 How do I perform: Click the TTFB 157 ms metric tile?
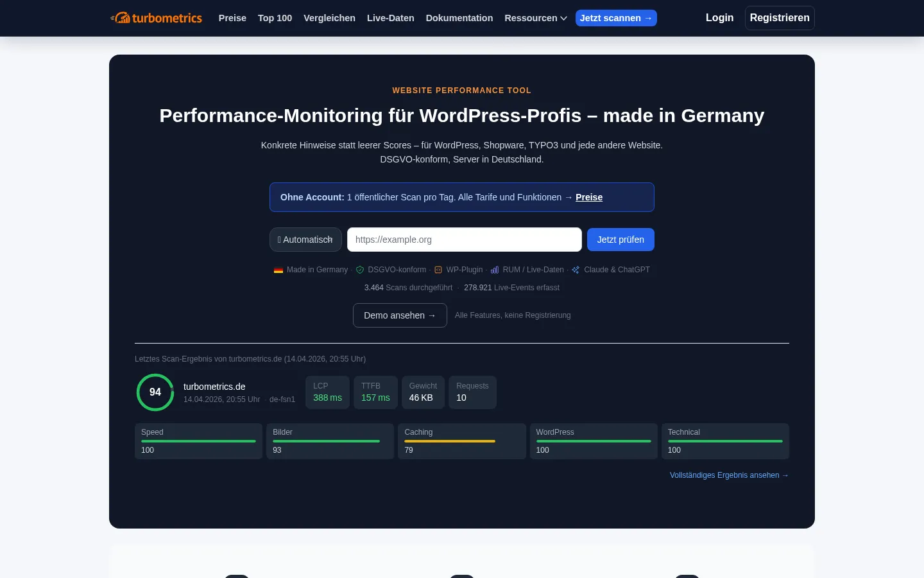click(375, 392)
